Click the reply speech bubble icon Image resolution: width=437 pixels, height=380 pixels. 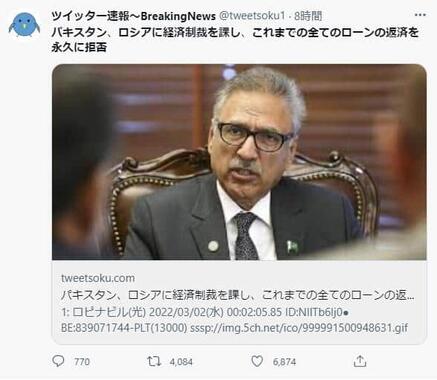coord(58,361)
